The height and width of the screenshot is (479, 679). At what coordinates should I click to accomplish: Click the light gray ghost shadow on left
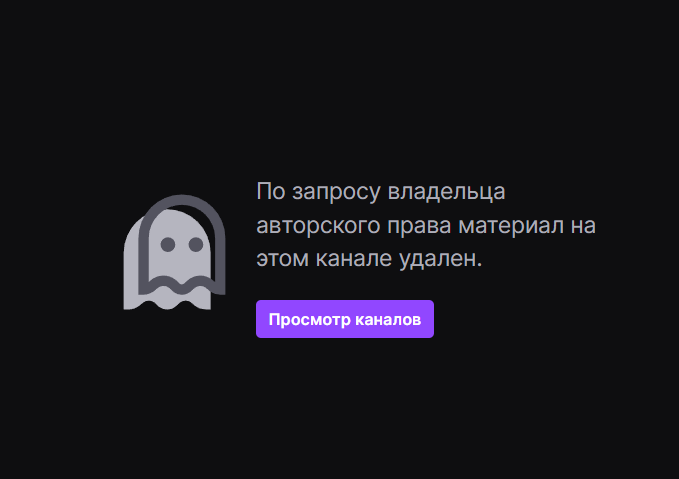pyautogui.click(x=131, y=264)
